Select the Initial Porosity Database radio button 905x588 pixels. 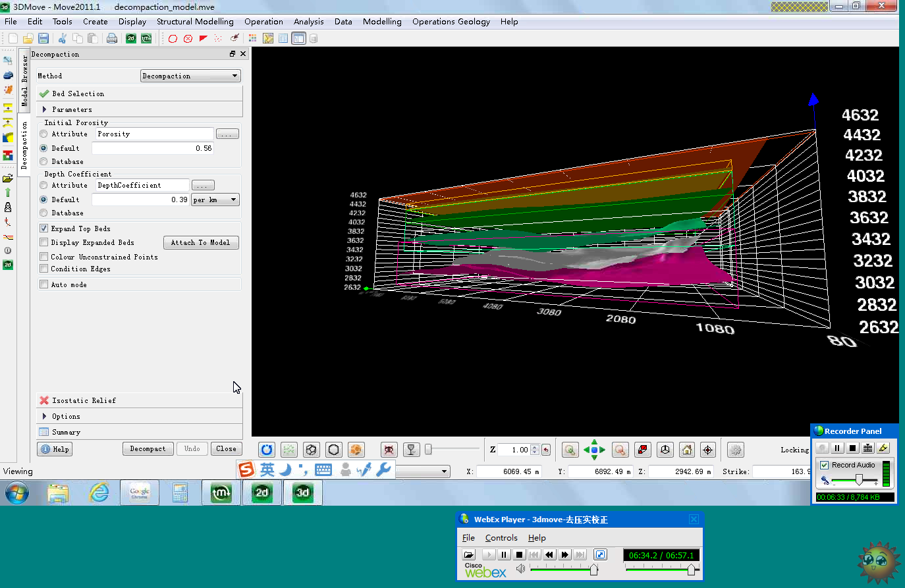point(43,161)
